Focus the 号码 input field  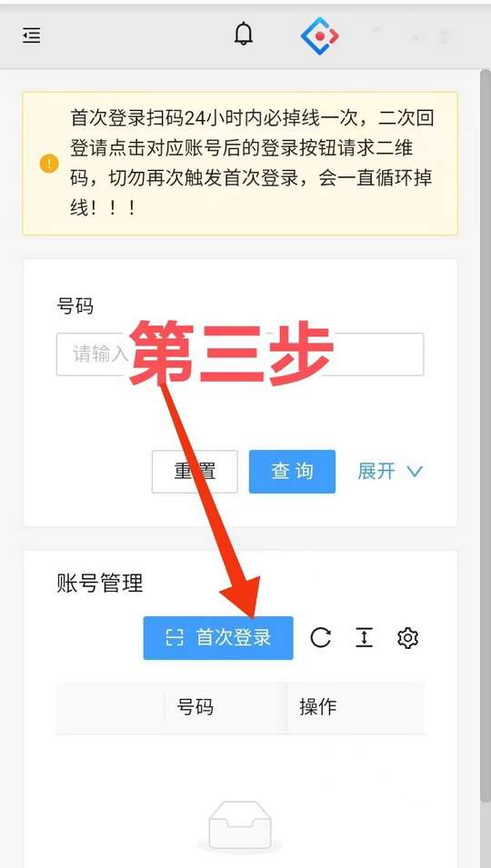240,354
